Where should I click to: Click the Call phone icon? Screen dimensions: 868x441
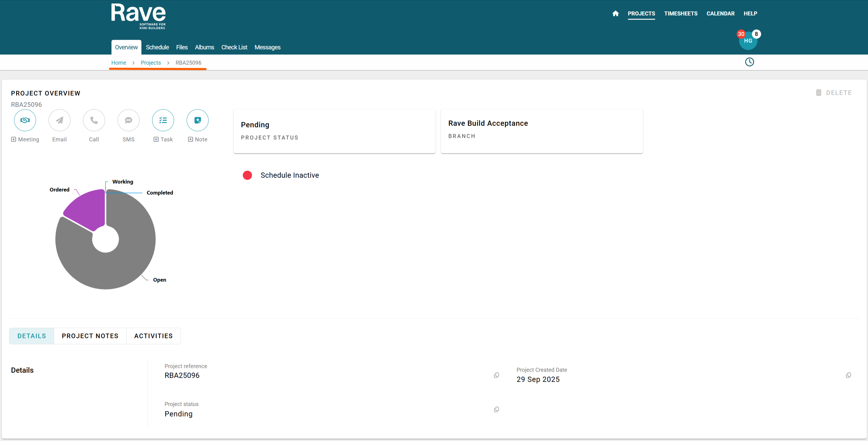coord(94,120)
